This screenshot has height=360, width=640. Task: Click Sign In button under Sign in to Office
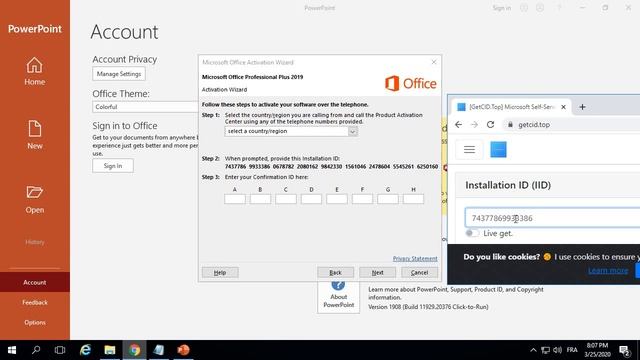(113, 166)
